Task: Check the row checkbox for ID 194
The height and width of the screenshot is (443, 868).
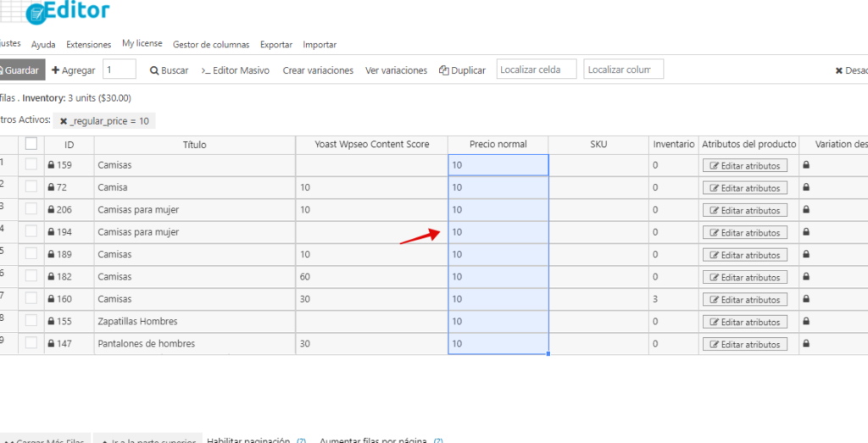Action: [31, 232]
